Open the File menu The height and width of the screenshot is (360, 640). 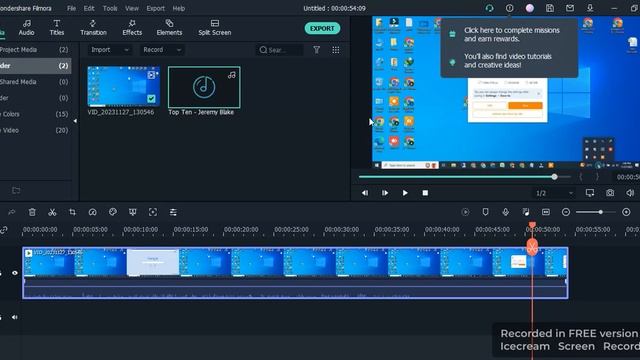(71, 8)
